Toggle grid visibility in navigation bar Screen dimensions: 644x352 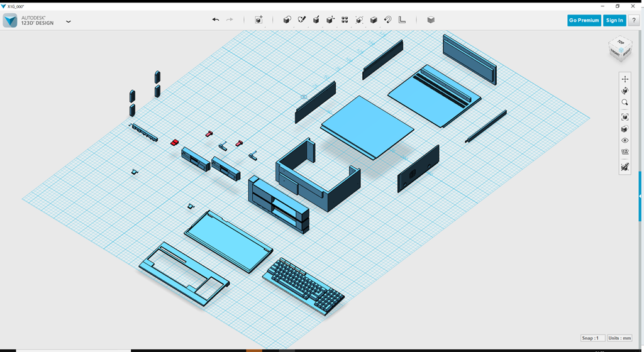point(625,152)
